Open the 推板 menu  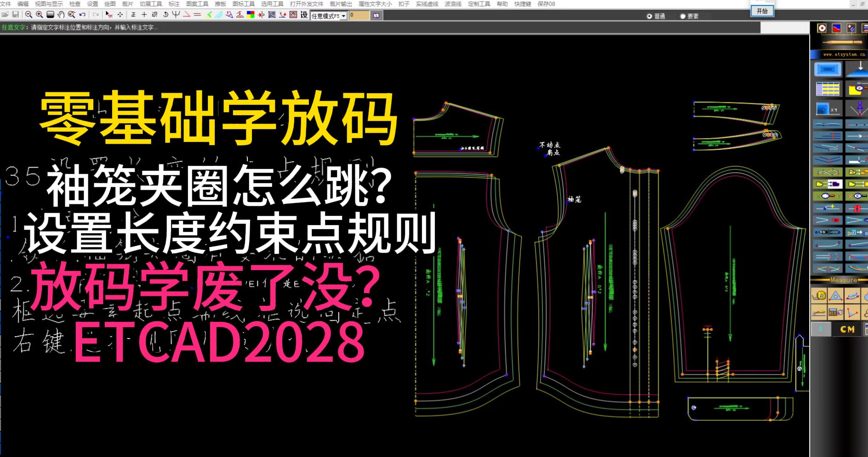click(220, 4)
